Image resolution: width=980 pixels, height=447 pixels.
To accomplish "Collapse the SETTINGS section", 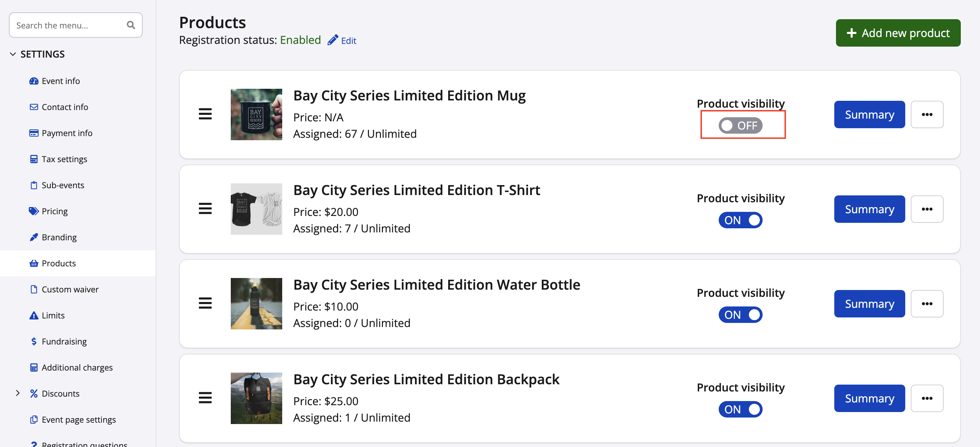I will pyautogui.click(x=13, y=53).
